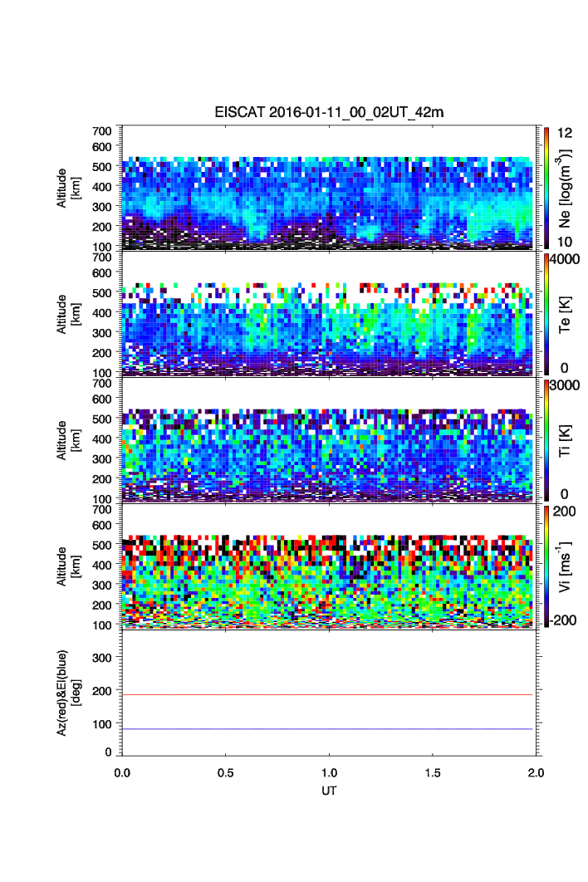This screenshot has height=882, width=588.
Task: Click the 1.0 tick on UT axis
Action: (329, 772)
